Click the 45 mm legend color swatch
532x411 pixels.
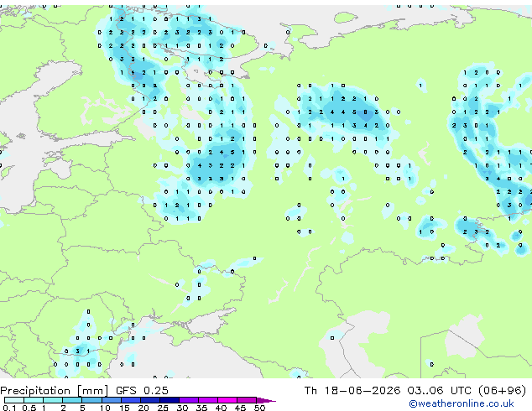pos(247,400)
